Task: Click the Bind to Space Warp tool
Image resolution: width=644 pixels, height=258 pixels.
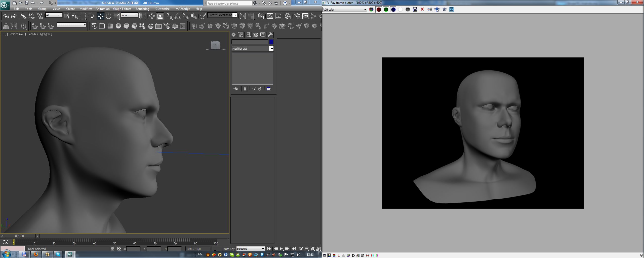Action: [40, 16]
